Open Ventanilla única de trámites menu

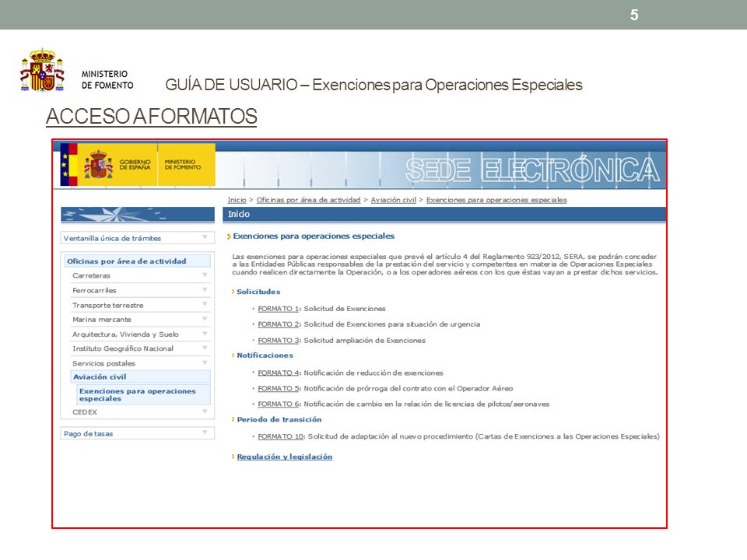click(x=112, y=238)
